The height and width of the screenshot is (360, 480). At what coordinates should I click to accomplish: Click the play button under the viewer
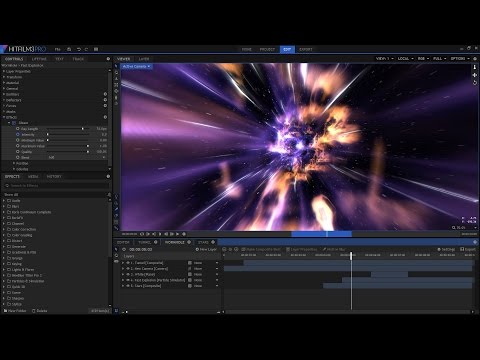[x=160, y=234]
